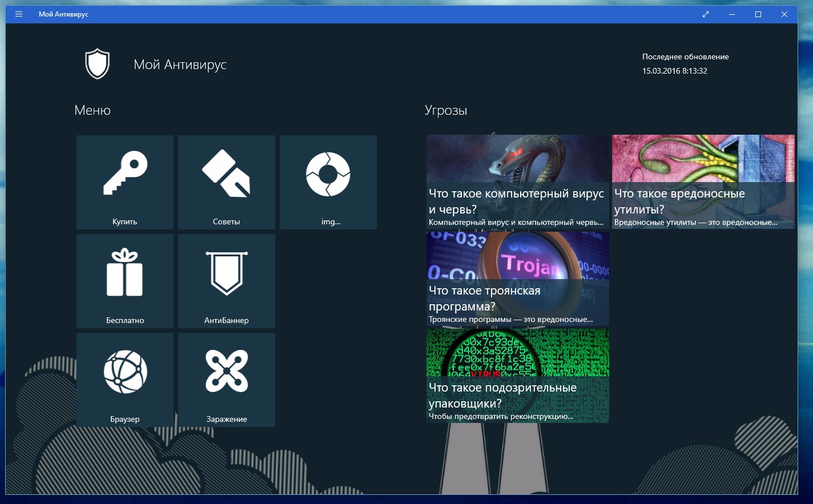813x504 pixels.
Task: Open Браузер using the globe icon
Action: tap(124, 372)
